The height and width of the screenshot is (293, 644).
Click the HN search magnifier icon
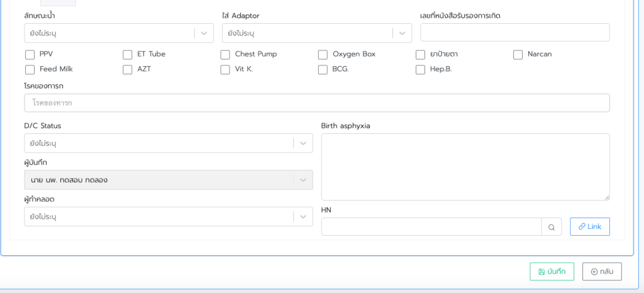click(551, 227)
